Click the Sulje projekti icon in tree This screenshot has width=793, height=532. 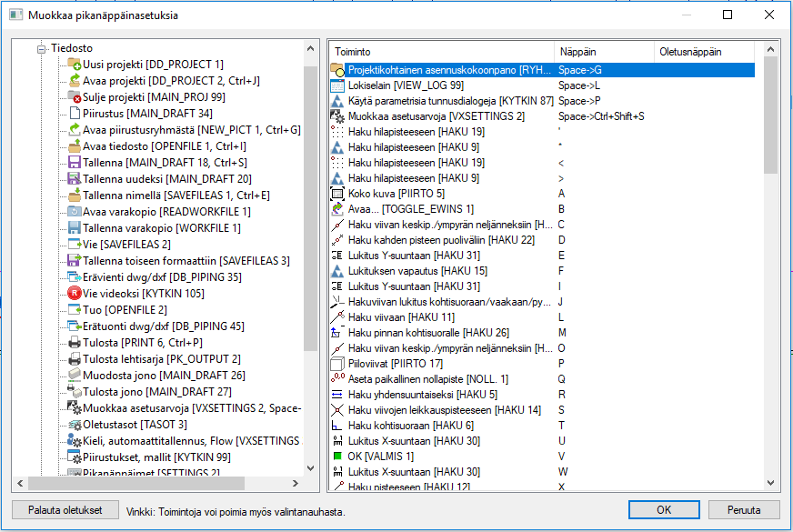tap(75, 97)
